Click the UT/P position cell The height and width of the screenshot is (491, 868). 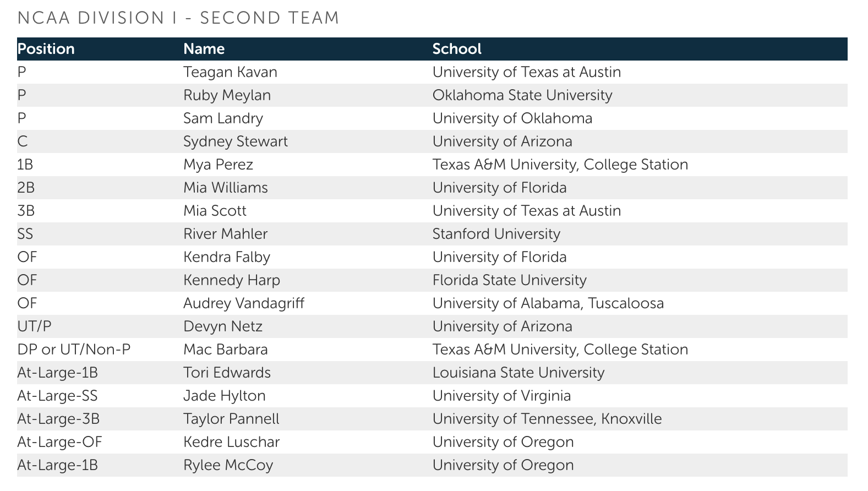[34, 326]
